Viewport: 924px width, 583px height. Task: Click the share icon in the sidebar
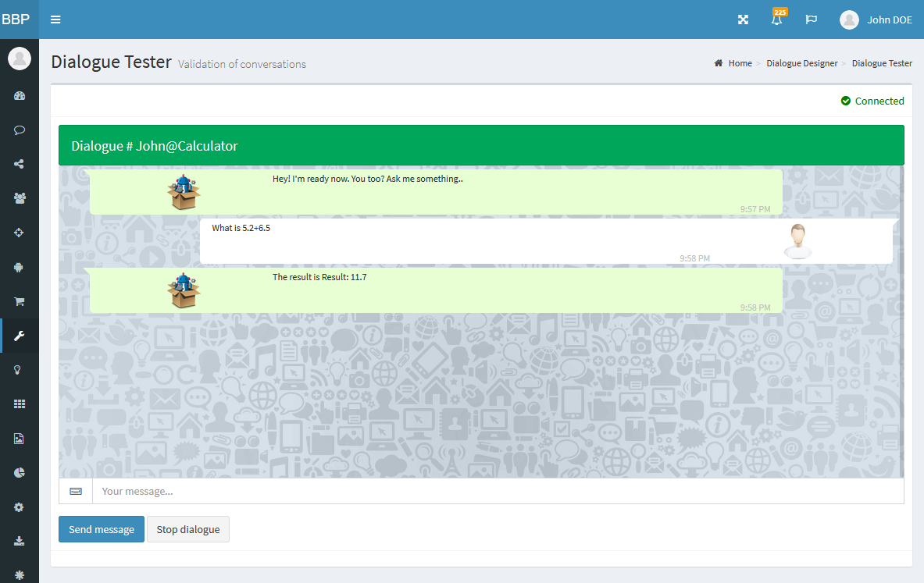click(20, 164)
